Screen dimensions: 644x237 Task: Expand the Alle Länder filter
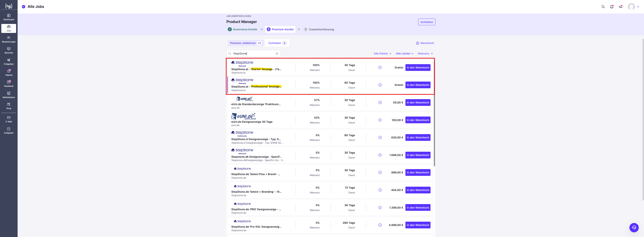click(404, 54)
